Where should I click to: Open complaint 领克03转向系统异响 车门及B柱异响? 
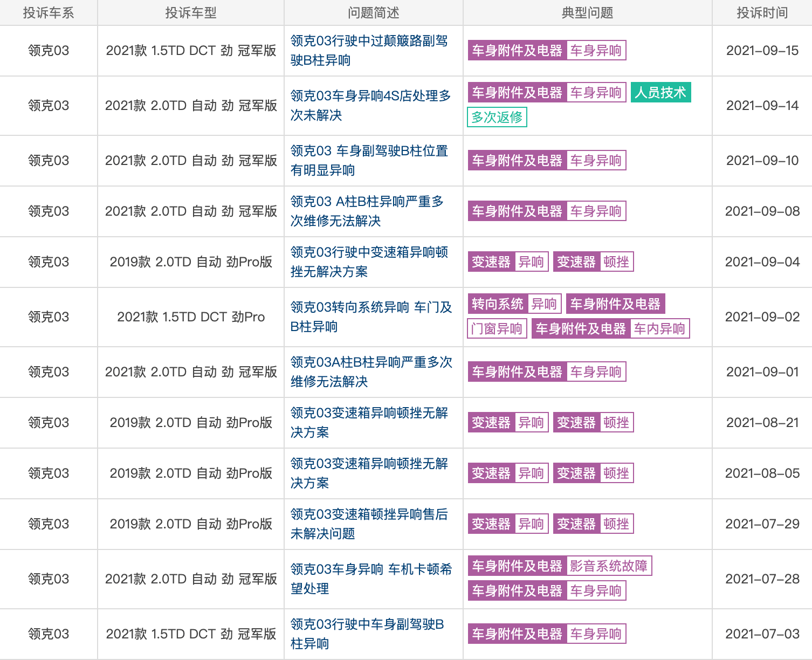click(373, 317)
